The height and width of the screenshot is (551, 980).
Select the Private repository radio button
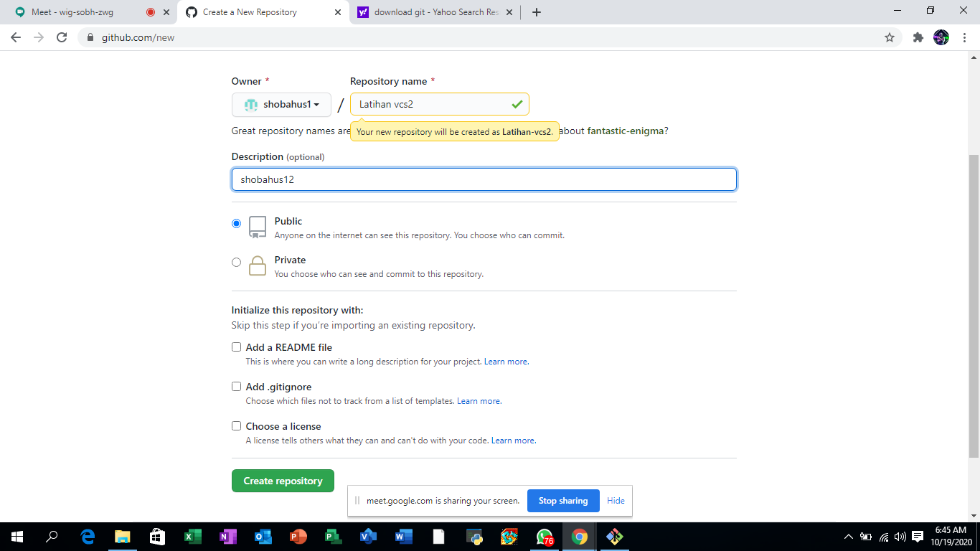pyautogui.click(x=236, y=262)
